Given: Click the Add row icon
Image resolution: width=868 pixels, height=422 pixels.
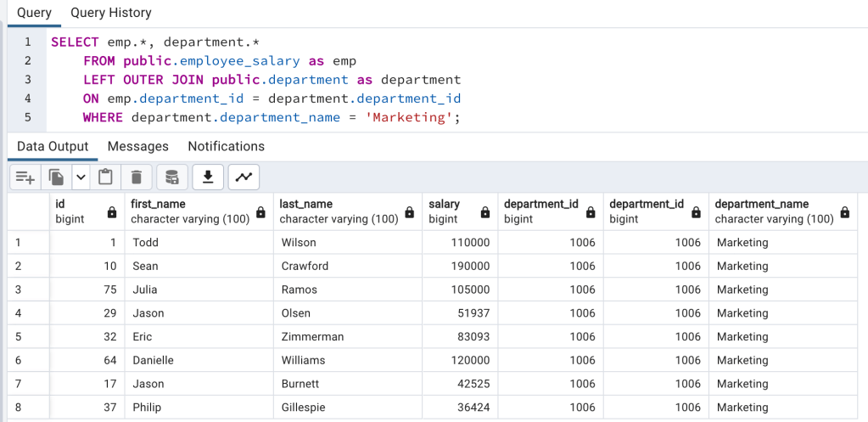Looking at the screenshot, I should [25, 177].
